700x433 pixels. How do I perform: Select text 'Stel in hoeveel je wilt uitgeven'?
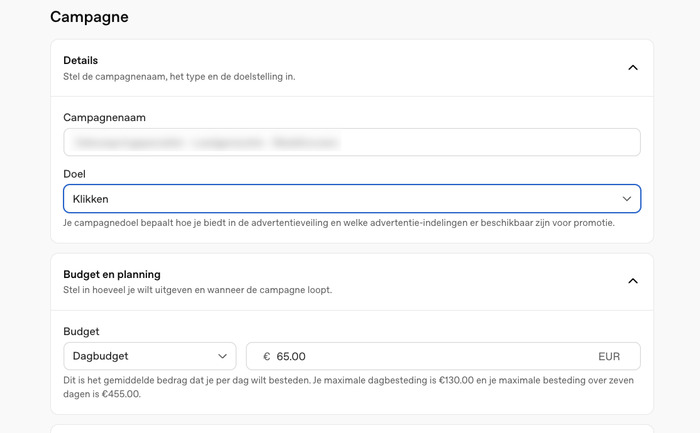click(127, 290)
